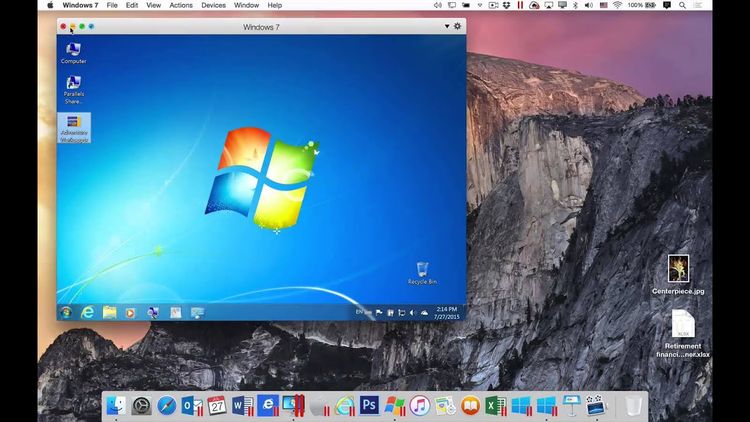
Task: Launch Safari from the Dock
Action: (x=167, y=406)
